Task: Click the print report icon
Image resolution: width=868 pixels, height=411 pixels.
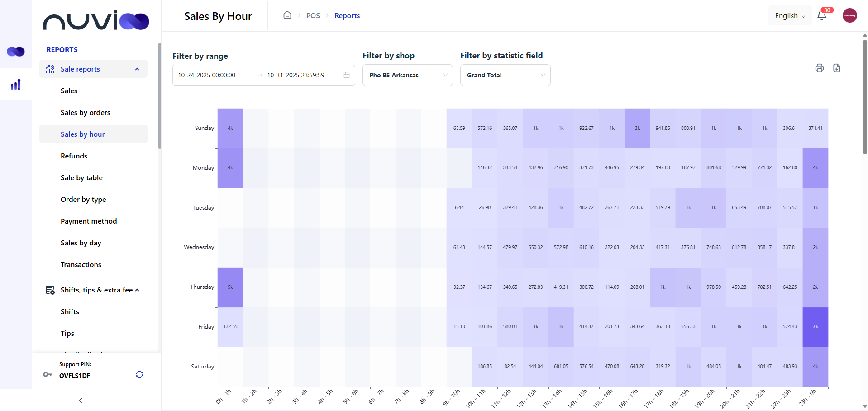Action: (819, 68)
